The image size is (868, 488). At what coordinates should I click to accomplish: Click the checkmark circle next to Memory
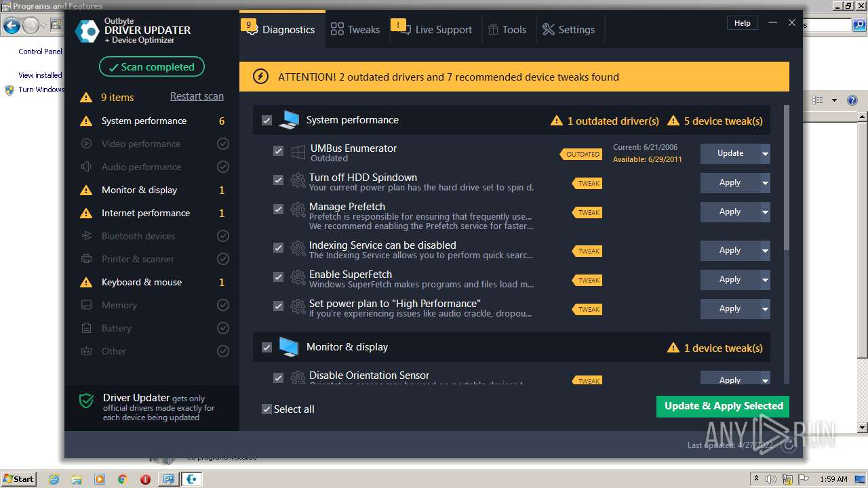[222, 305]
